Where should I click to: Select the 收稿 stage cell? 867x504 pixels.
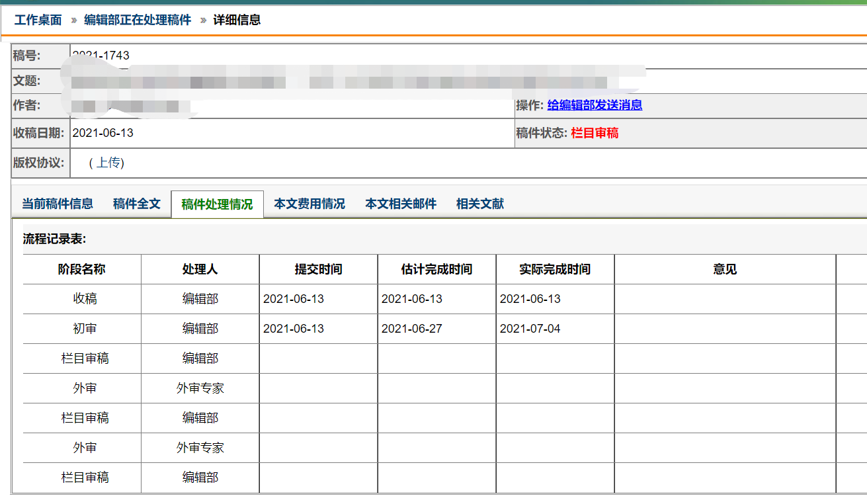point(85,299)
